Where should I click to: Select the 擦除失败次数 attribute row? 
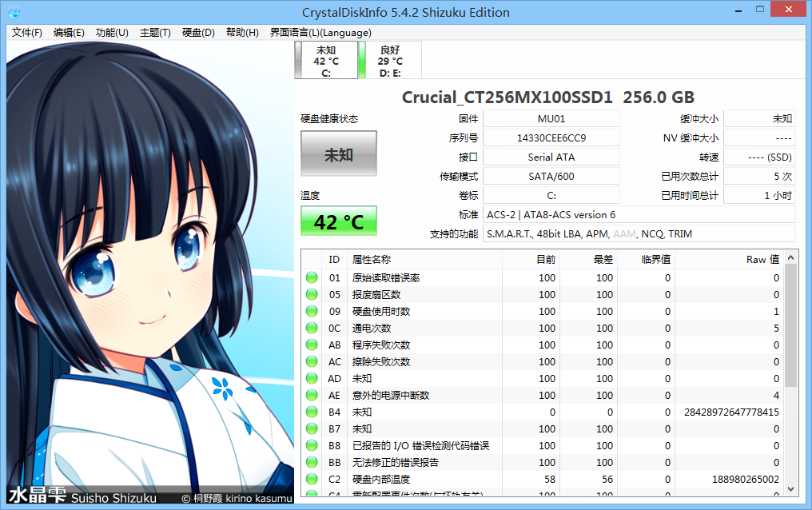coord(543,361)
